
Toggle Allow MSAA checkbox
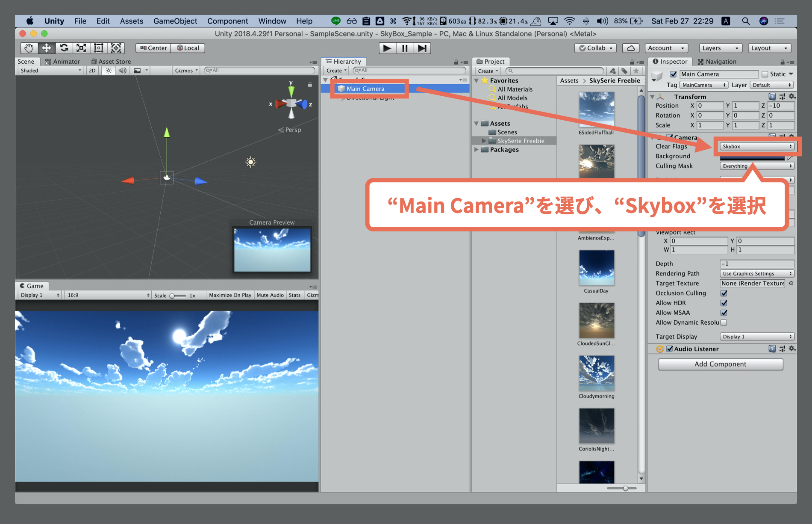point(724,313)
